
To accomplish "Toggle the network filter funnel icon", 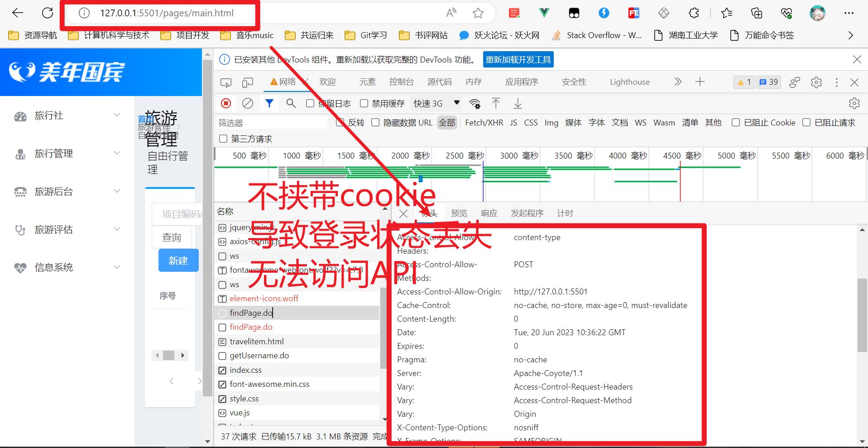I will pos(269,103).
